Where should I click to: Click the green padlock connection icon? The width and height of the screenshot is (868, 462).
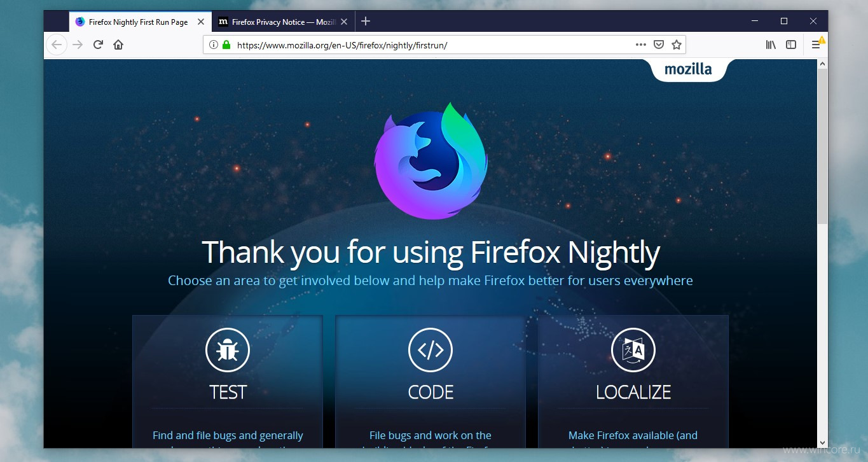[x=226, y=45]
